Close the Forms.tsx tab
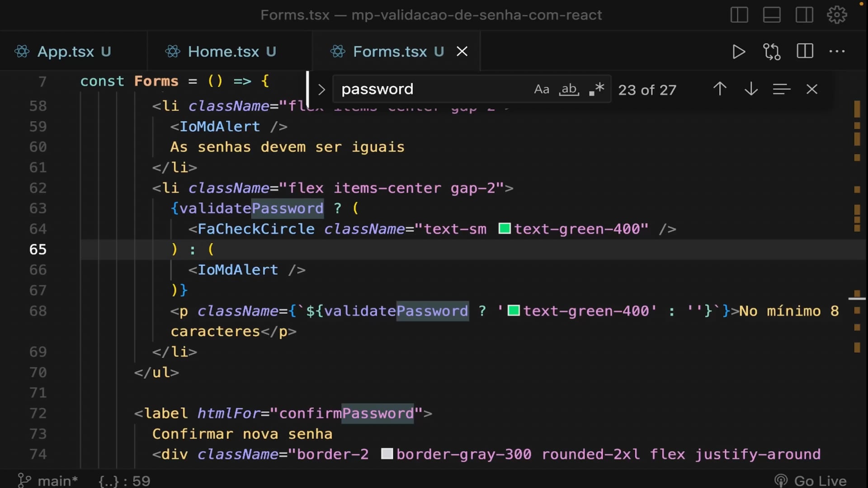868x488 pixels. pyautogui.click(x=462, y=52)
